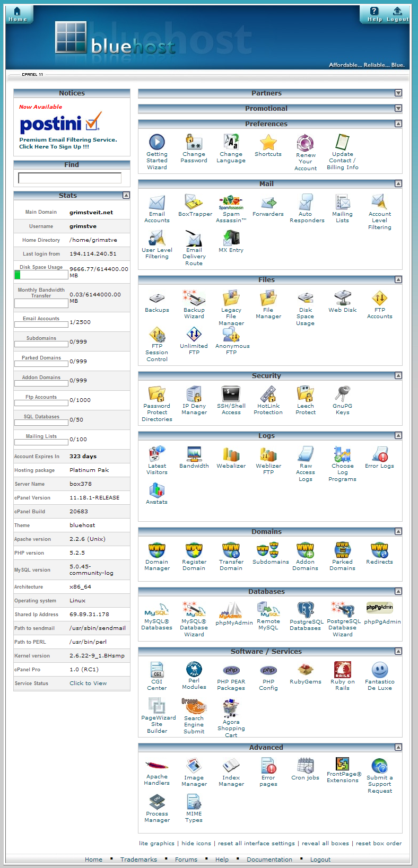
Task: Open Forums in footer menu
Action: [186, 860]
